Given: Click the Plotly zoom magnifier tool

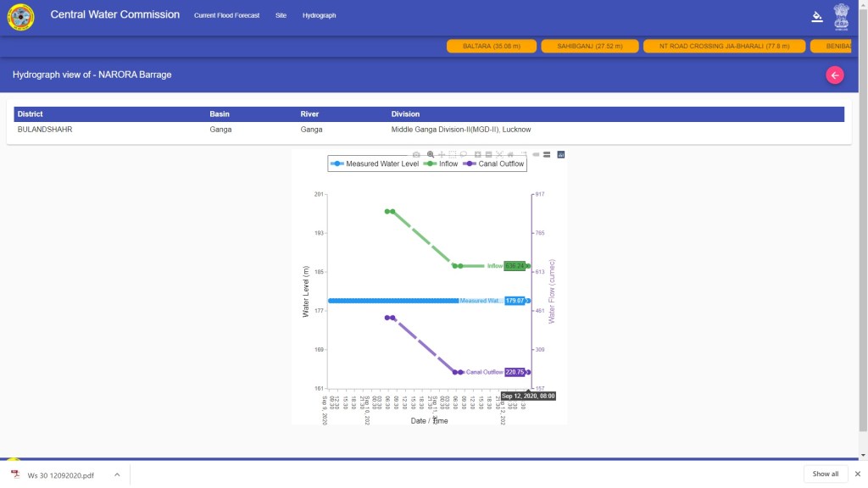Looking at the screenshot, I should (x=431, y=154).
